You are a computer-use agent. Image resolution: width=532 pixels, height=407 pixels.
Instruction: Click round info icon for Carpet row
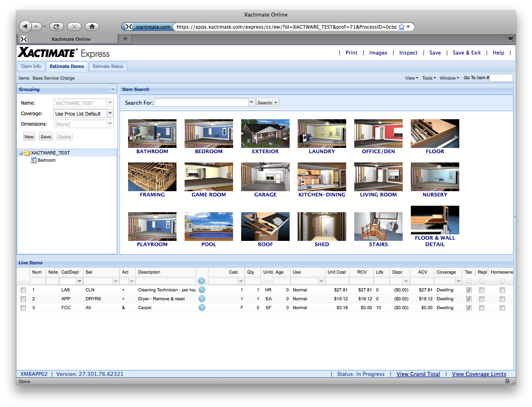(x=202, y=308)
